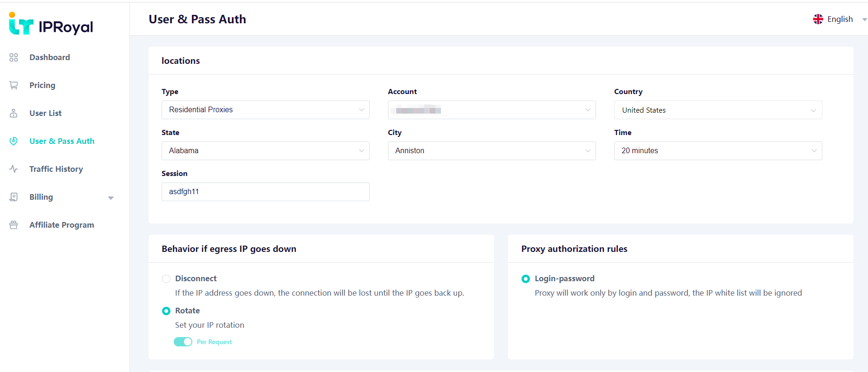Choose Login-password authorization rule

click(x=526, y=279)
